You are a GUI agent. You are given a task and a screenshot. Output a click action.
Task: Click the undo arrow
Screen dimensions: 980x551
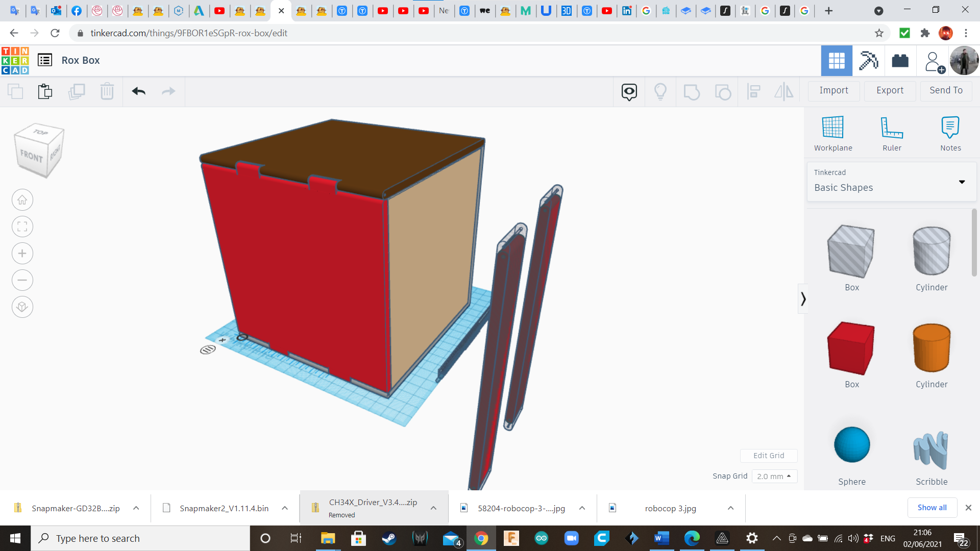pos(138,91)
